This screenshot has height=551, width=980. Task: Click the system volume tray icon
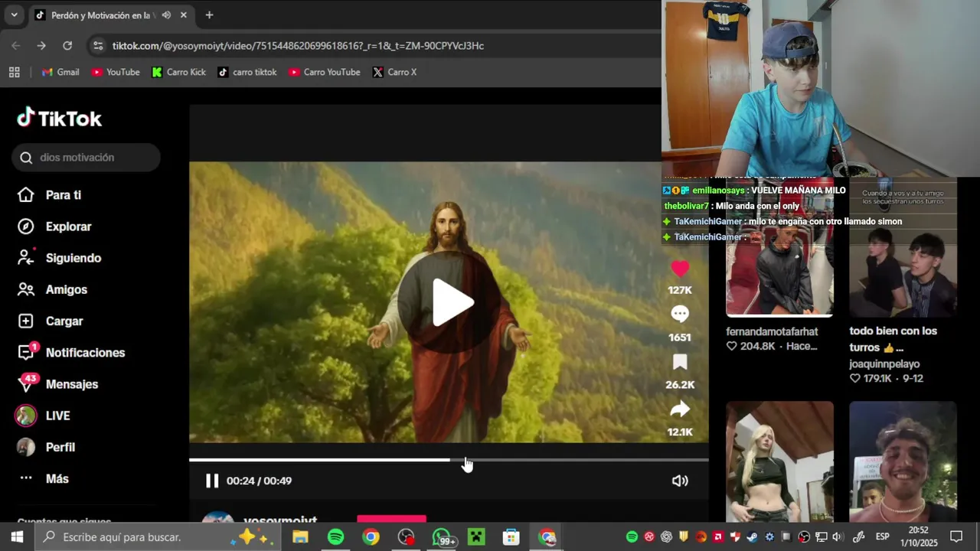838,537
